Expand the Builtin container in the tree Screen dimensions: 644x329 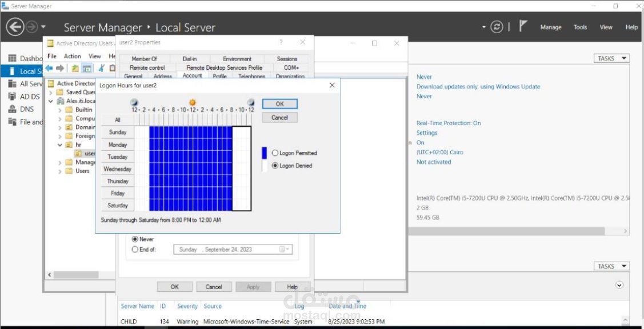click(x=59, y=109)
